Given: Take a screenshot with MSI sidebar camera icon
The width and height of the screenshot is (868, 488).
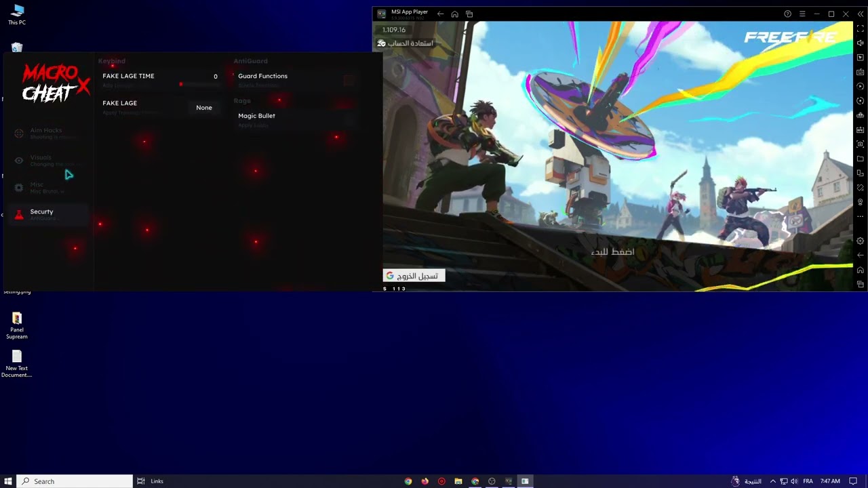Looking at the screenshot, I should click(x=861, y=144).
